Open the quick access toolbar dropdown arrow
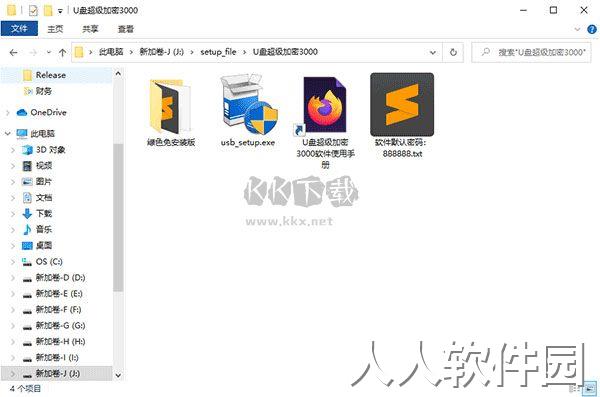Image resolution: width=600 pixels, height=397 pixels. point(60,11)
